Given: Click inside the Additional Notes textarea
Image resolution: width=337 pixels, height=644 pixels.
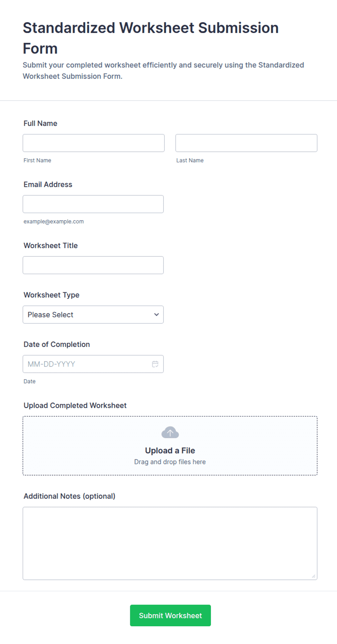Looking at the screenshot, I should click(170, 543).
